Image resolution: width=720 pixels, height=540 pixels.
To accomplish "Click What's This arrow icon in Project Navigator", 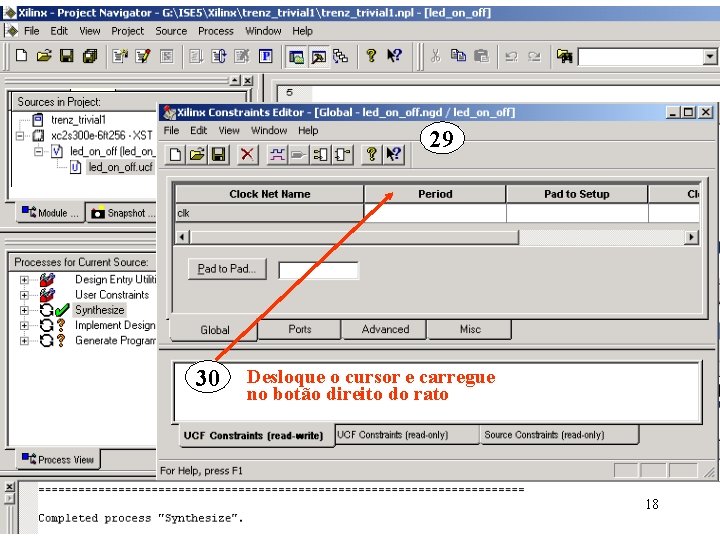I will (x=394, y=56).
